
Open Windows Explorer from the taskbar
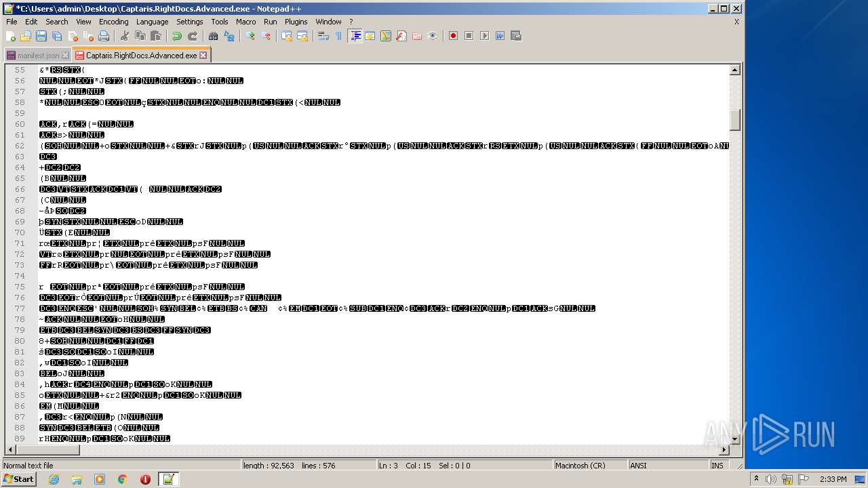coord(77,479)
